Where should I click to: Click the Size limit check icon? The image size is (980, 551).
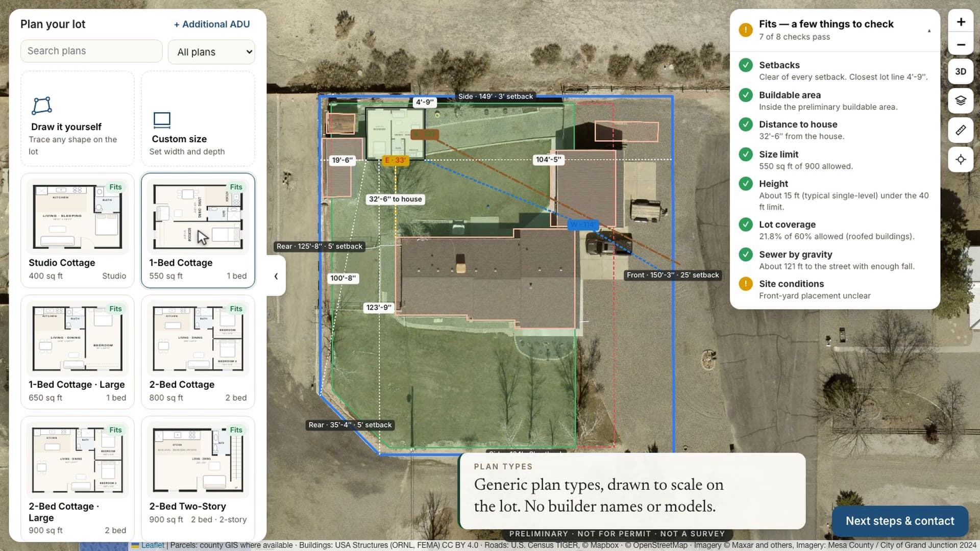pos(745,154)
